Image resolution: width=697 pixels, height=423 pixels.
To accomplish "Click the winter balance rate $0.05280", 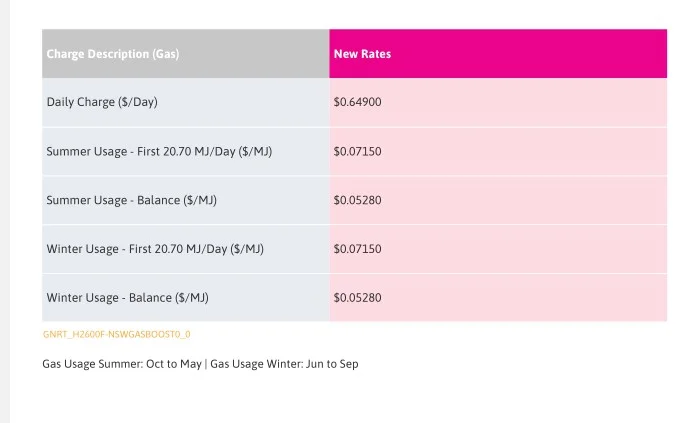I will tap(357, 298).
